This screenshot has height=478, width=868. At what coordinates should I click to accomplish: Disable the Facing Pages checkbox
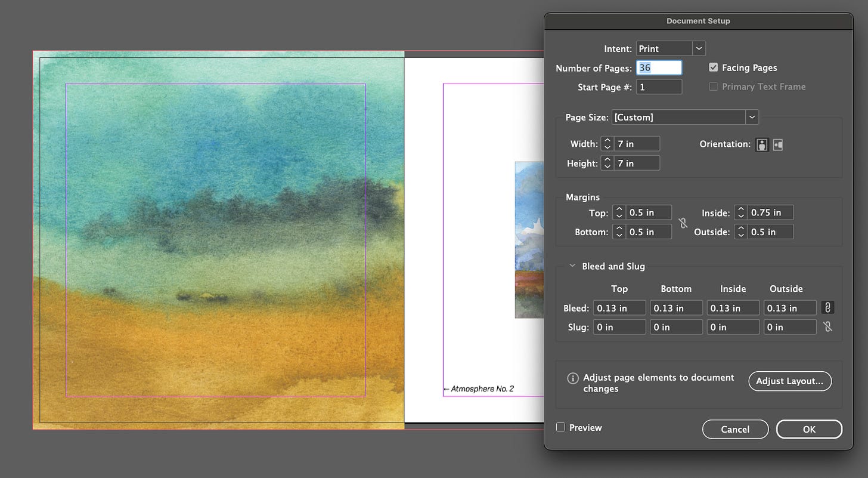(x=713, y=67)
